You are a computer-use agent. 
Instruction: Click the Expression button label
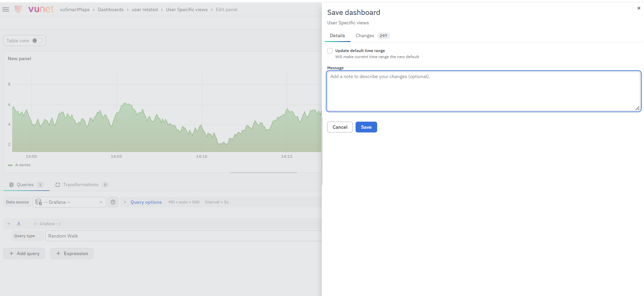pyautogui.click(x=76, y=253)
